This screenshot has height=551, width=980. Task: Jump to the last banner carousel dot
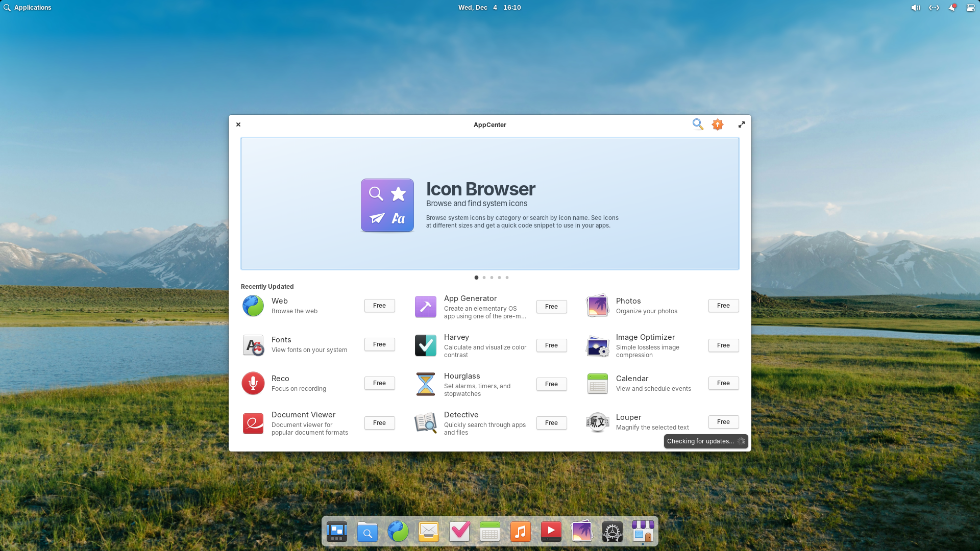(507, 278)
